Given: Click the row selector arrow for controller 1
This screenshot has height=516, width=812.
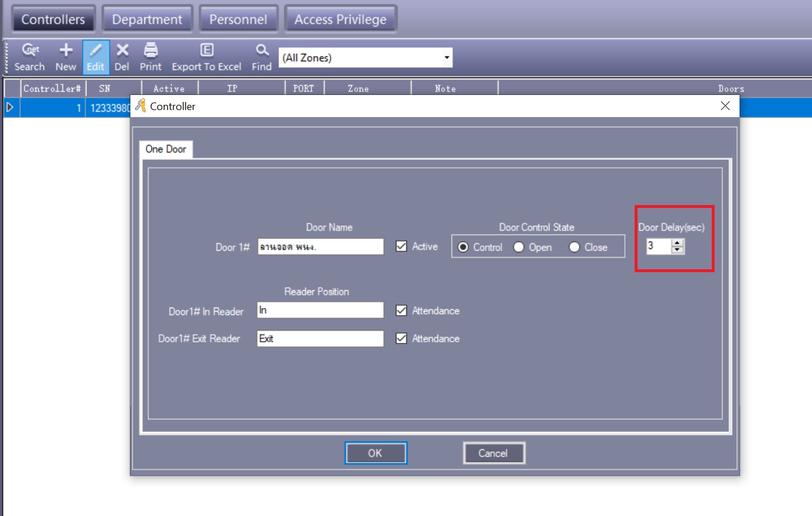Looking at the screenshot, I should 10,107.
